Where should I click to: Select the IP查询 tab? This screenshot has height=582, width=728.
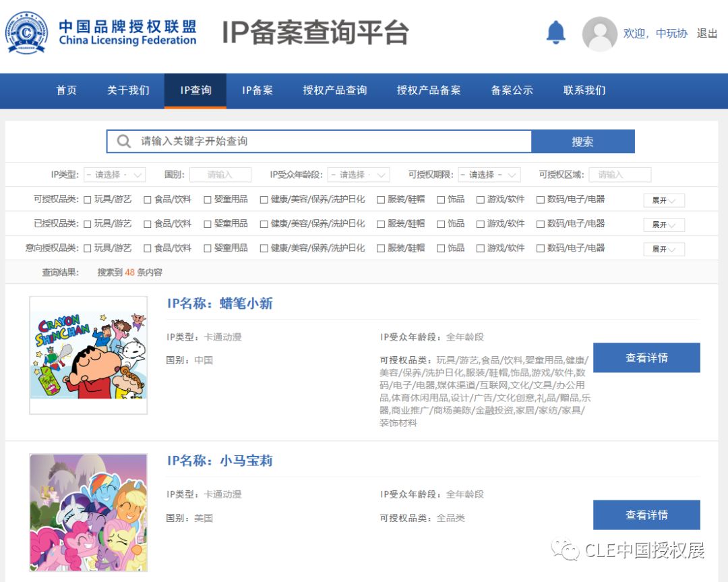195,90
